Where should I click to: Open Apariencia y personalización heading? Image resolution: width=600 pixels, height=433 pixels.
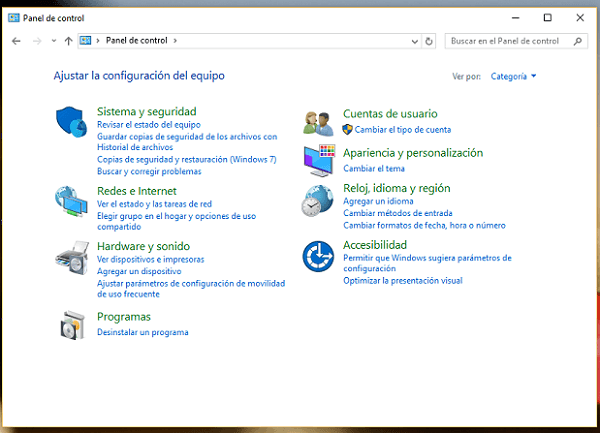click(413, 153)
